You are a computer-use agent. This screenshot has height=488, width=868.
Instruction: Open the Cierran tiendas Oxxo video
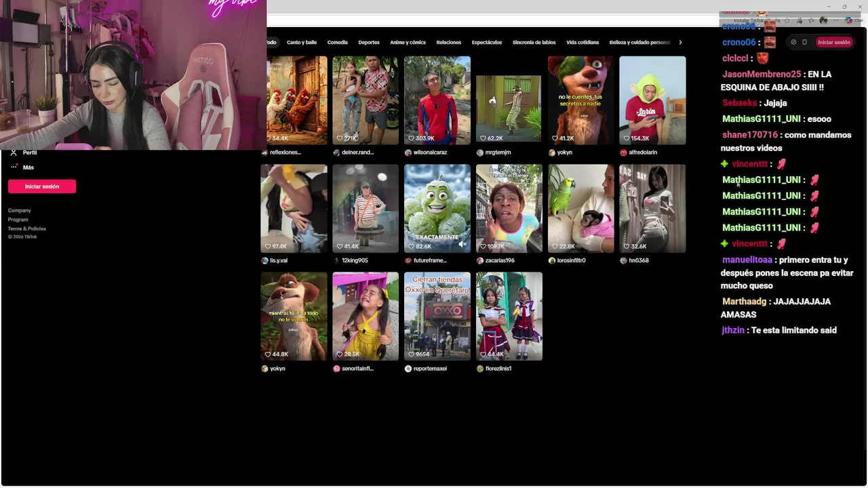click(x=437, y=317)
